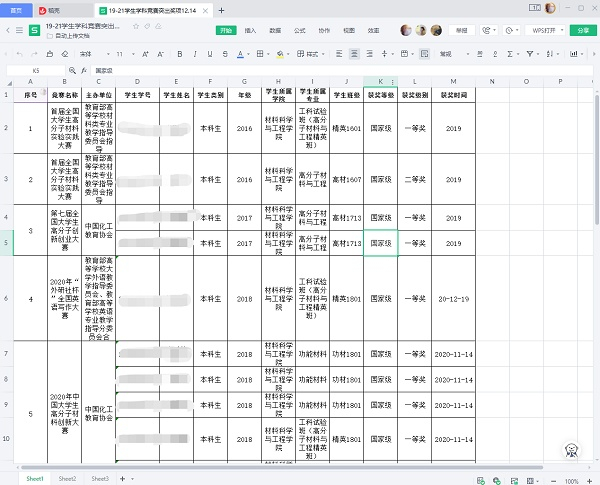Image resolution: width=600 pixels, height=485 pixels.
Task: Click the Sort icon
Action: (x=550, y=54)
